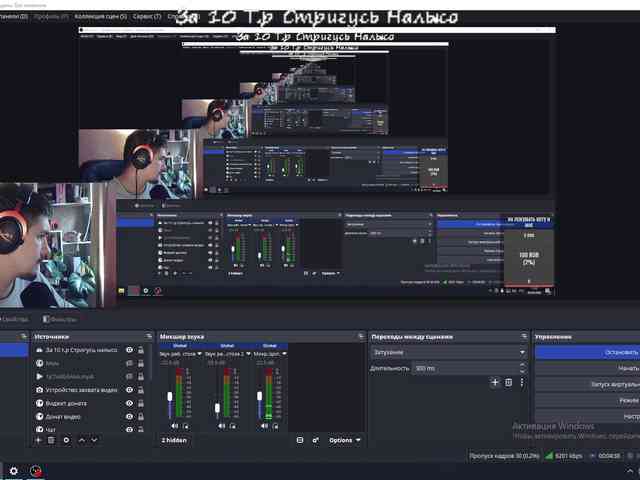Move source down with arrow icon
Viewport: 640px width, 480px height.
pyautogui.click(x=94, y=440)
